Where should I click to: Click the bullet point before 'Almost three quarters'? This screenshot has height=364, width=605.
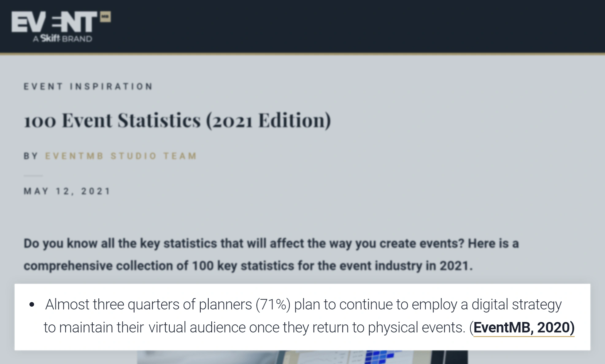point(32,305)
